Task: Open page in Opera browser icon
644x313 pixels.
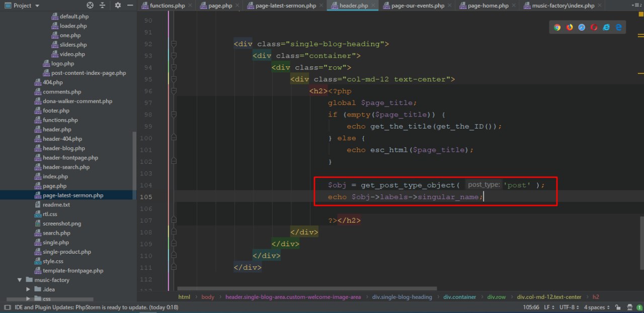Action: pyautogui.click(x=594, y=27)
